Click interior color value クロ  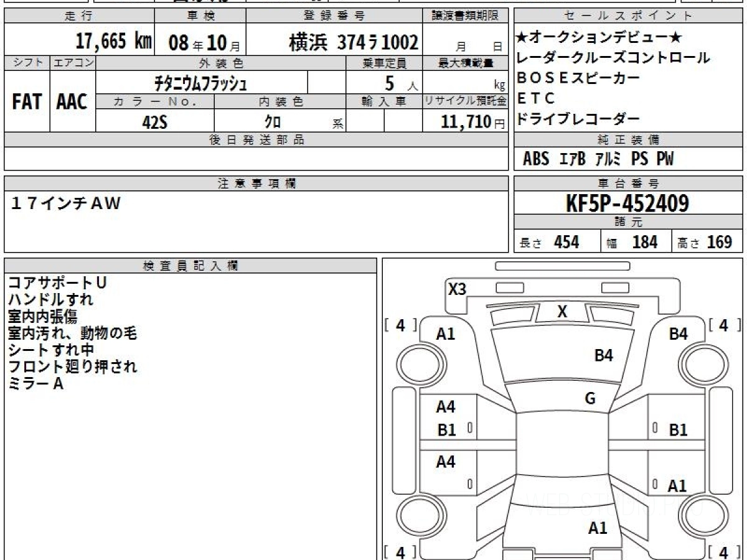(273, 122)
